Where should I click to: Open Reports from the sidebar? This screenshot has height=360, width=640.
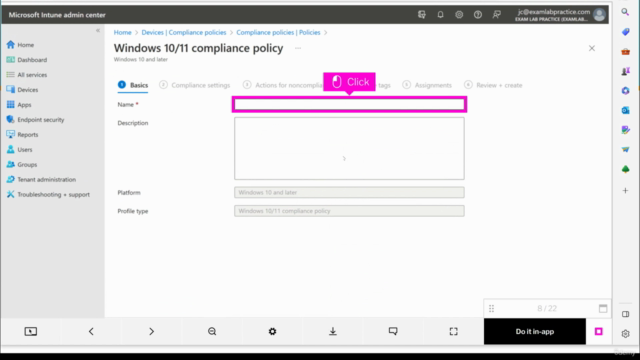point(22,135)
